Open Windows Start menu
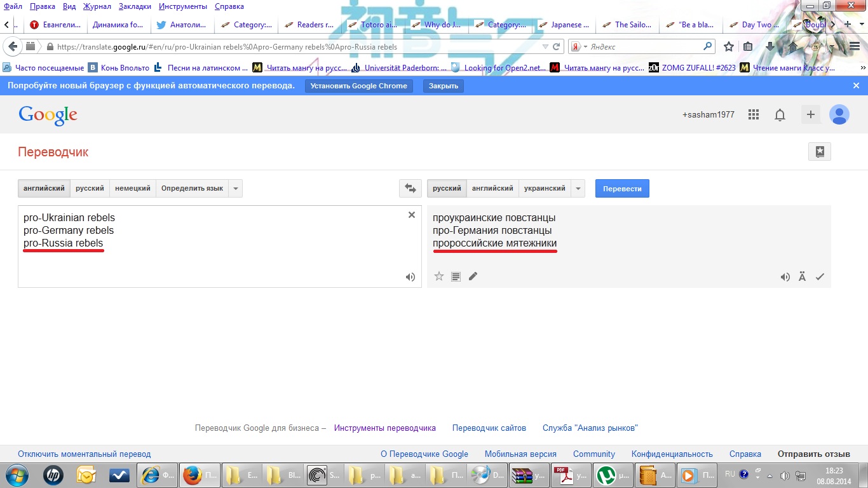The image size is (868, 488). point(16,475)
